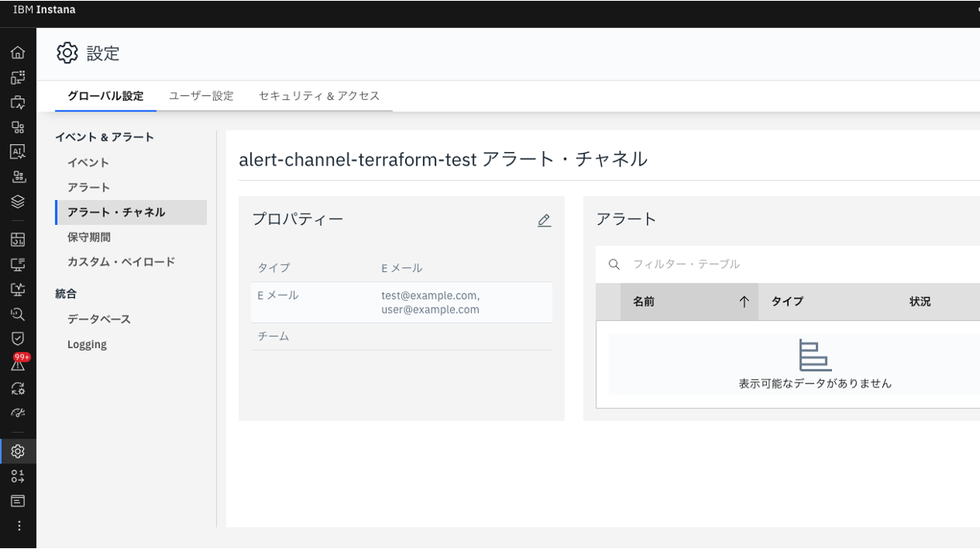Switch to the グローバル設定 tab
Screen dimensions: 980x549
coord(106,96)
